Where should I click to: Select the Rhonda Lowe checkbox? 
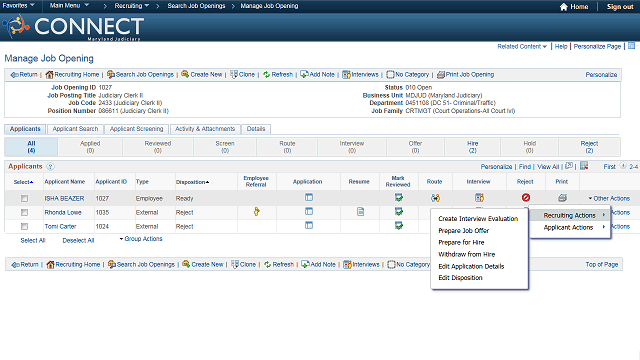24,212
